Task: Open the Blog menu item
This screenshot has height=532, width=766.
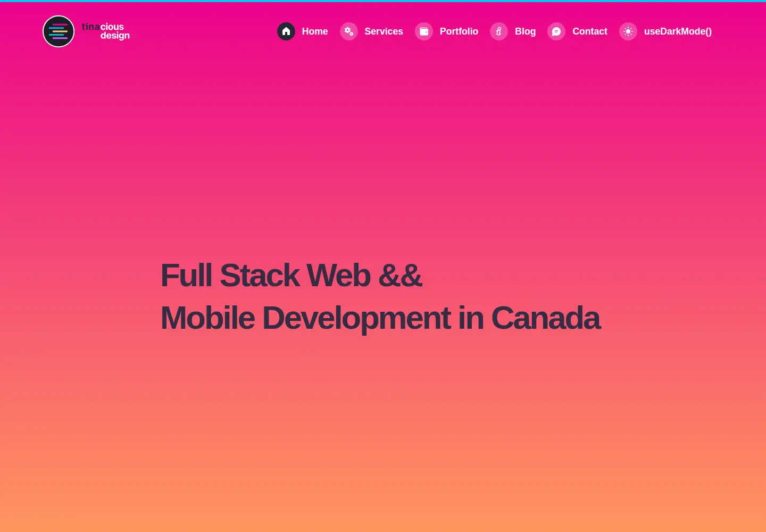Action: 525,31
